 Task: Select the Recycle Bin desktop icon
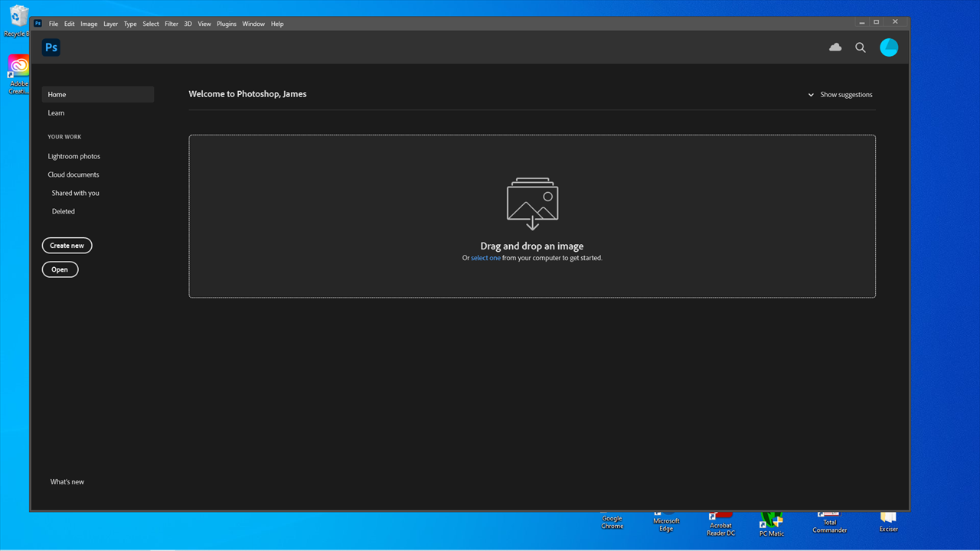(17, 21)
